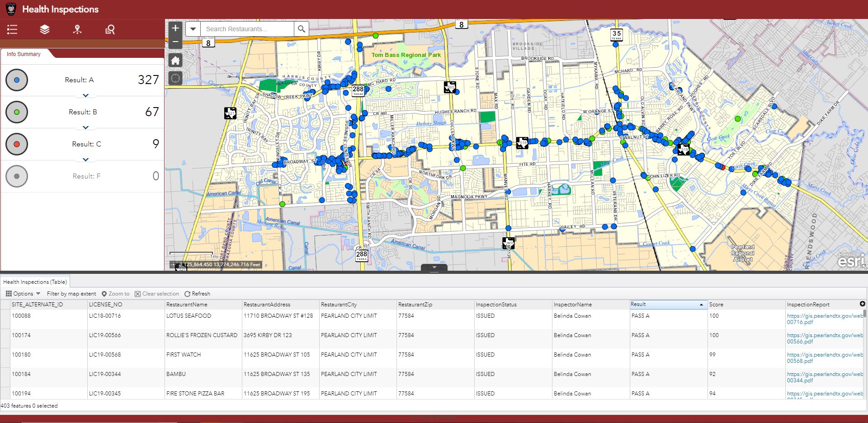Click the Result: C legend symbol
The height and width of the screenshot is (423, 868).
click(17, 144)
